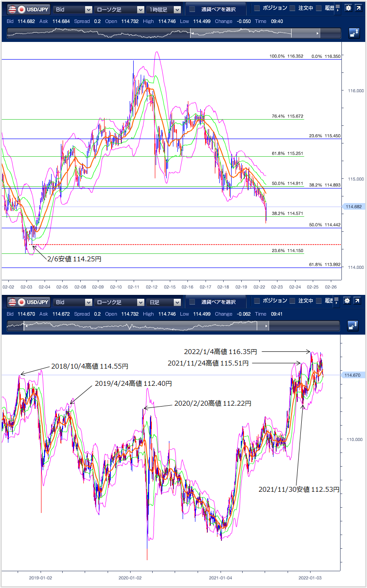Click the daily chart navigator right handle

pos(266,326)
